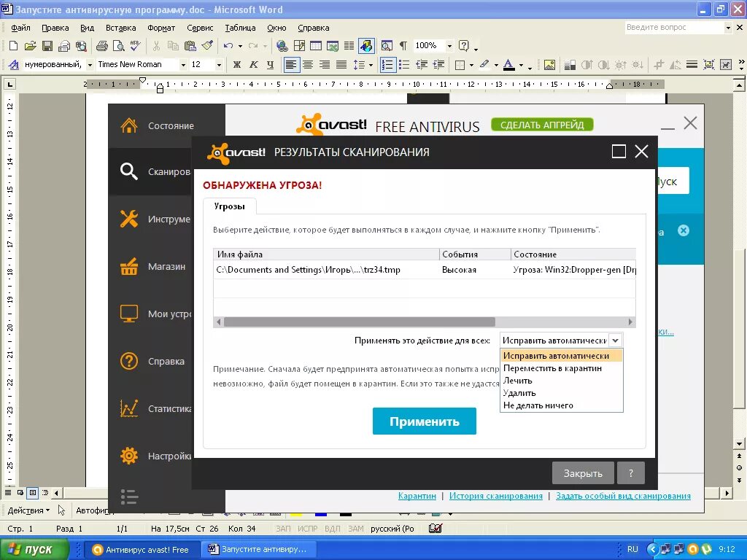Toggle show paragraph marks ¶
The image size is (747, 560).
pos(403,46)
